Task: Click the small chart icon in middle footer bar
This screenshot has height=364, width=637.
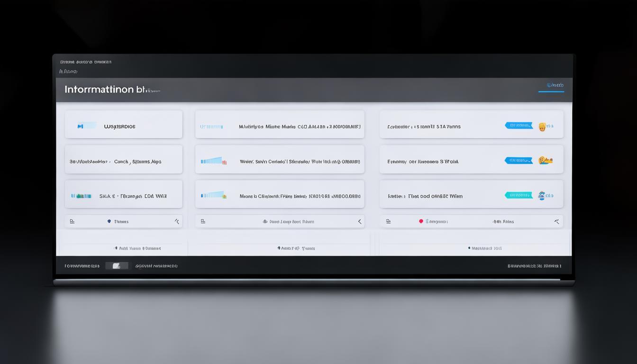Action: 203,221
